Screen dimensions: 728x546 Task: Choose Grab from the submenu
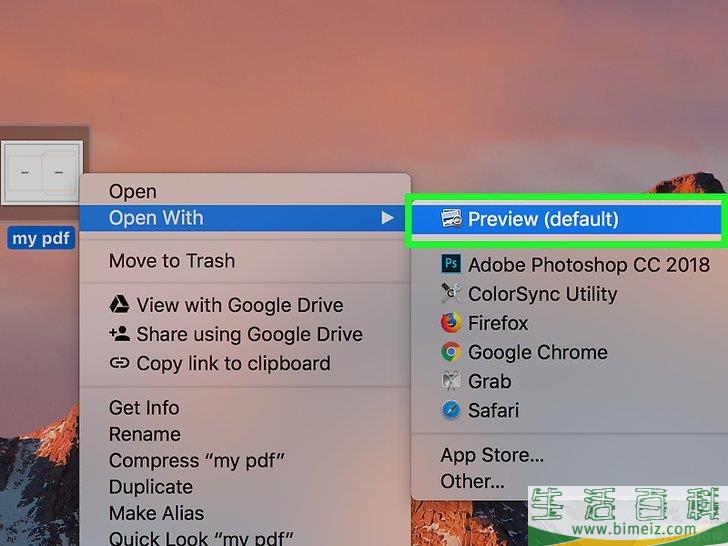coord(569,381)
